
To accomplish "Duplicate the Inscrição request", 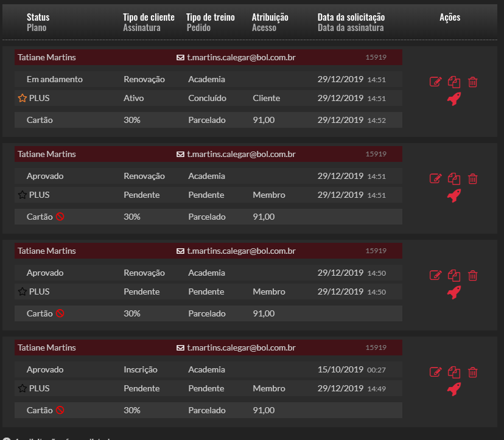I will click(x=454, y=372).
